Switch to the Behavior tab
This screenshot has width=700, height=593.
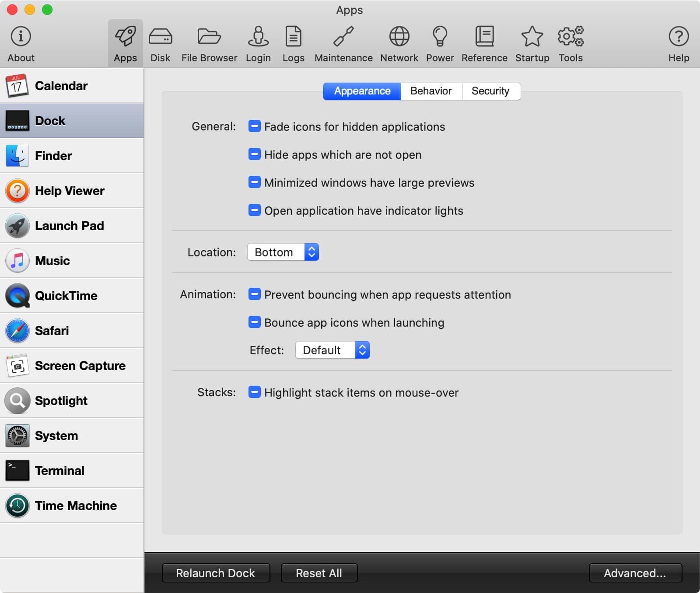pos(431,91)
